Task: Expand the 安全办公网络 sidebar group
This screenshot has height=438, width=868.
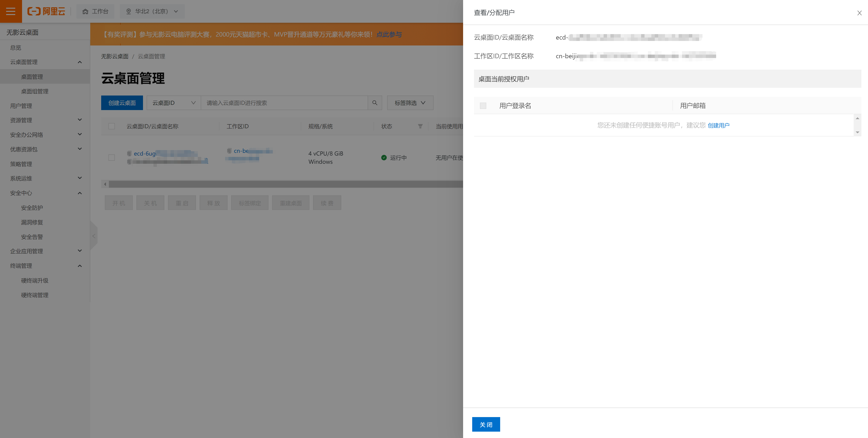Action: point(80,134)
